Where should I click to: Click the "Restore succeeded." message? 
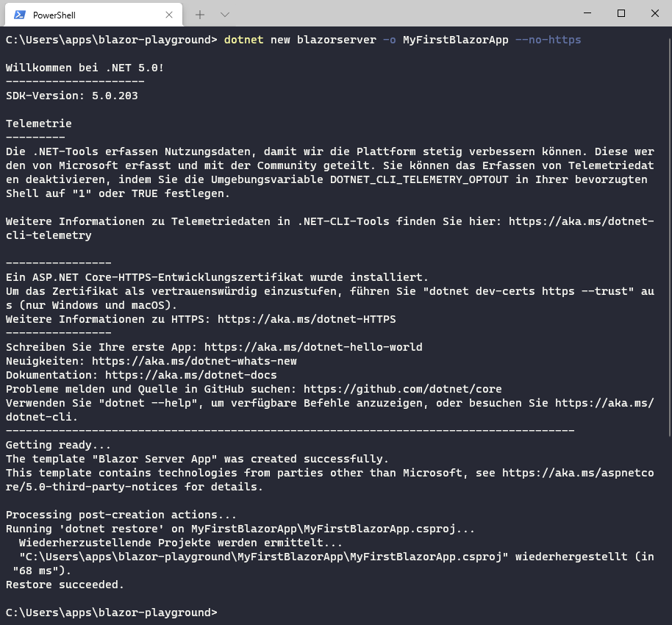(x=65, y=585)
